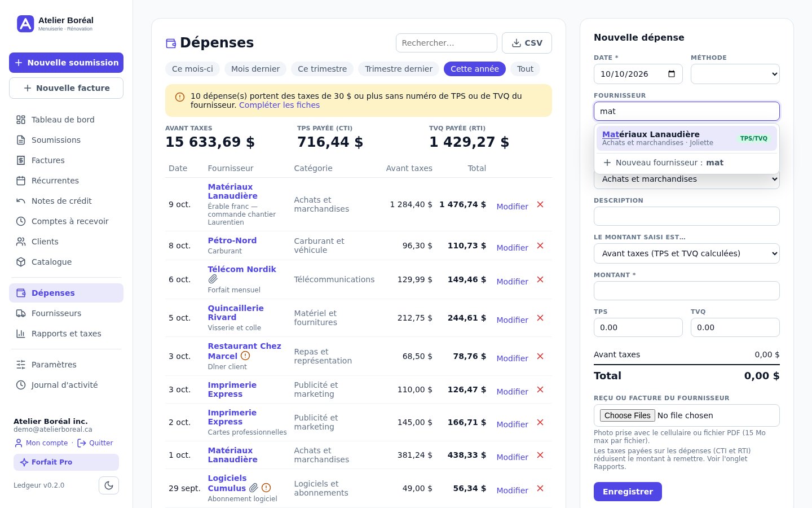Open the Catalogue page
The image size is (812, 508).
[x=66, y=262]
